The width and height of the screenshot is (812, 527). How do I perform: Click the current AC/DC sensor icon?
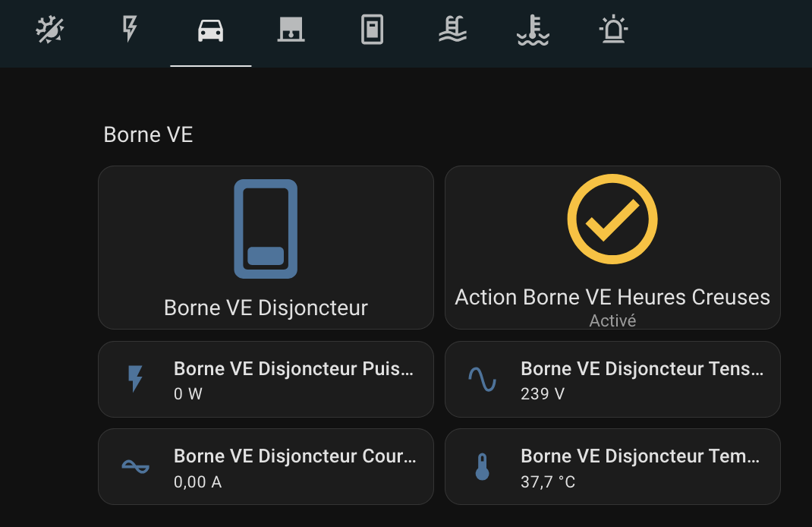pyautogui.click(x=136, y=466)
